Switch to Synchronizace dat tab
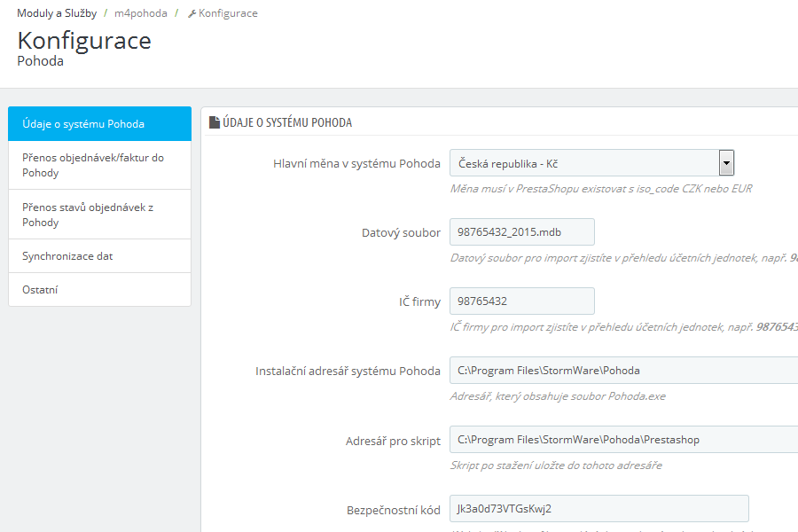Screen dimensions: 798x532 (x=99, y=256)
